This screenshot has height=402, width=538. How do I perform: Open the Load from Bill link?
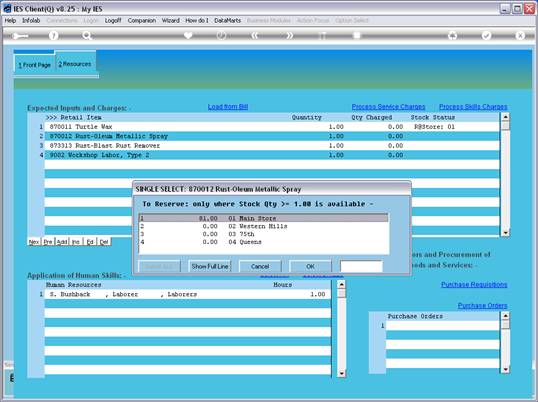(x=228, y=107)
